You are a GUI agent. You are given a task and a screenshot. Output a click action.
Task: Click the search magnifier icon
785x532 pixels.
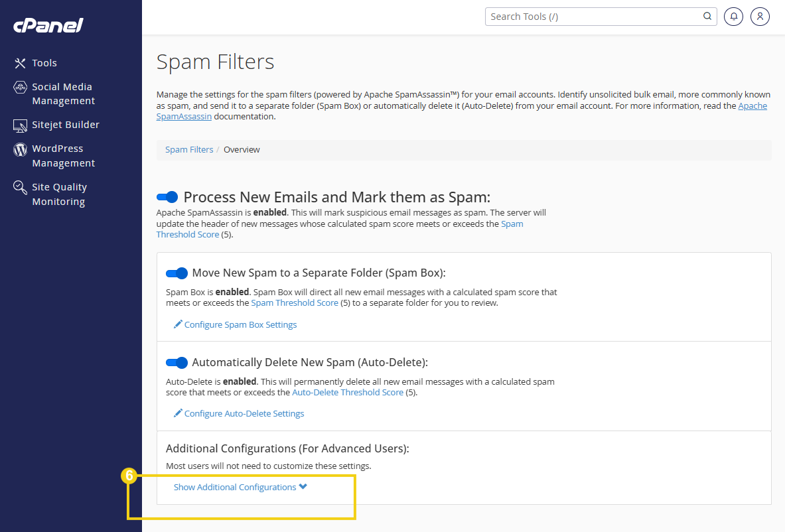click(707, 16)
